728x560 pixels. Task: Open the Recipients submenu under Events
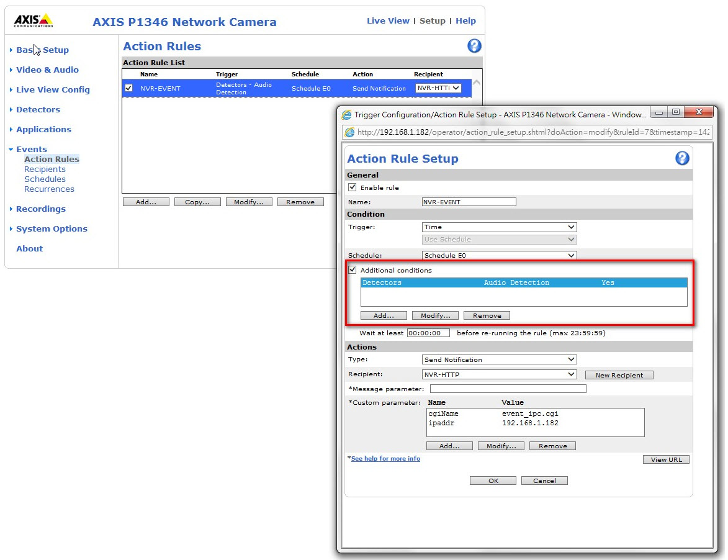pos(45,169)
